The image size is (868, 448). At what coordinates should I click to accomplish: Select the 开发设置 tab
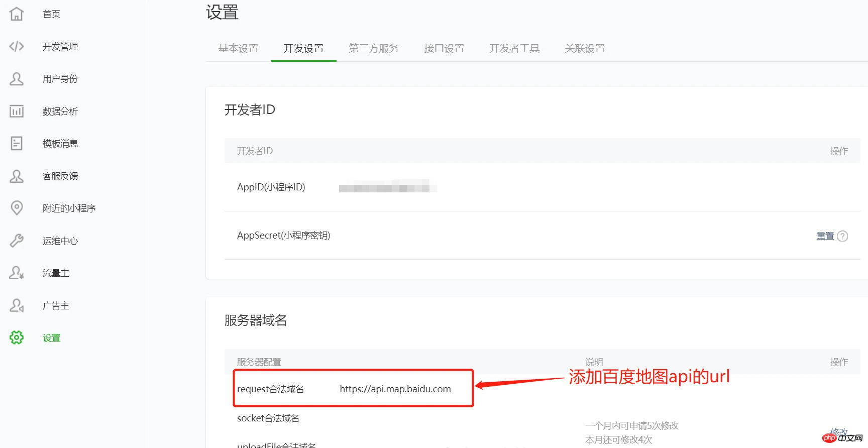click(x=303, y=48)
